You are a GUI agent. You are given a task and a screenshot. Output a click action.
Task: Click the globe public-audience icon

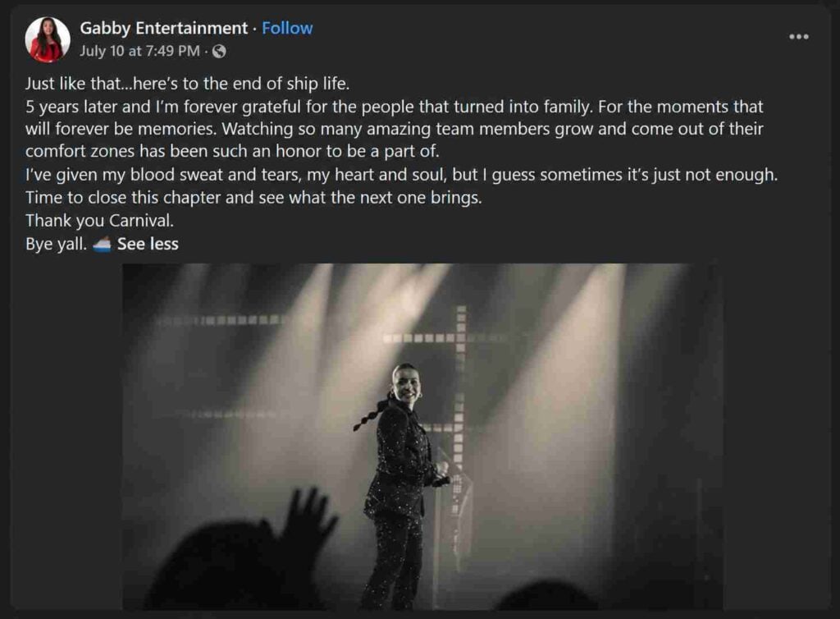click(x=219, y=51)
